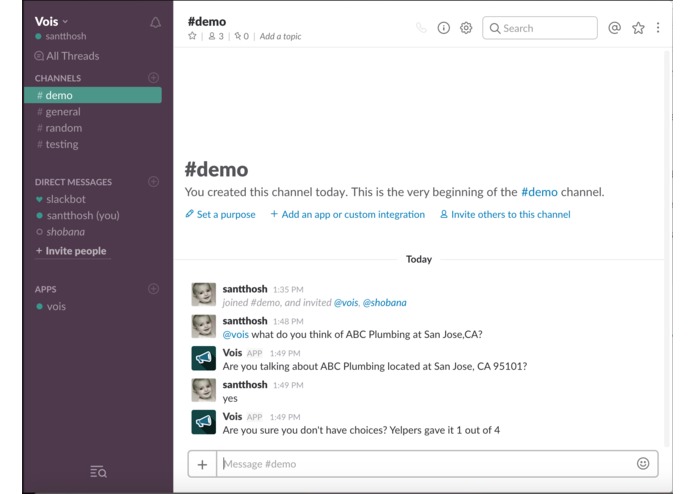695x494 pixels.
Task: Show channel details info icon
Action: click(444, 28)
